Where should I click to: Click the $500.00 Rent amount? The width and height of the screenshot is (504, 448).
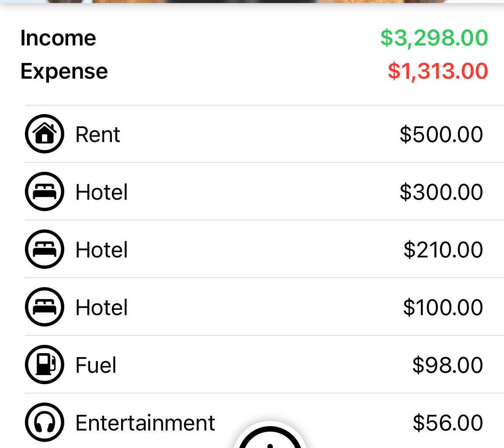pyautogui.click(x=441, y=134)
